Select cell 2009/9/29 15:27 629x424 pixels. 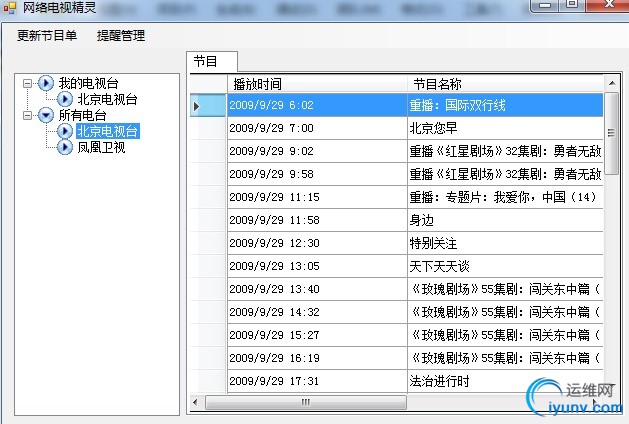tap(317, 335)
